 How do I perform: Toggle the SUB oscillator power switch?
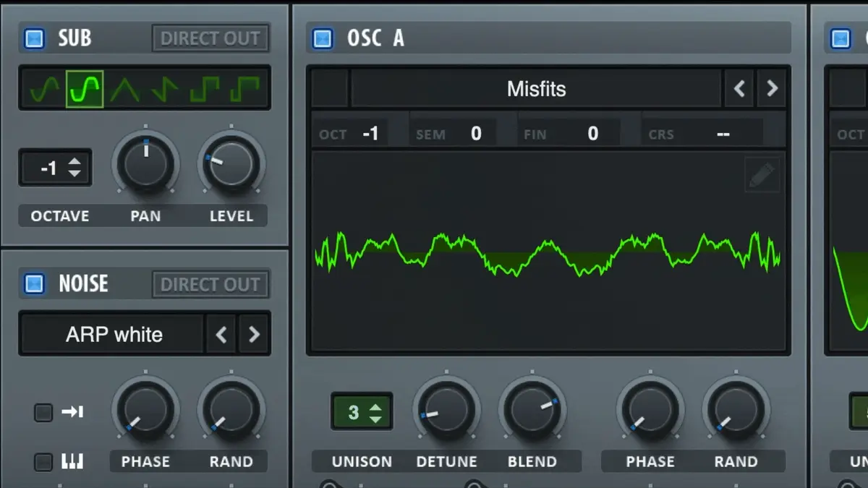(34, 38)
